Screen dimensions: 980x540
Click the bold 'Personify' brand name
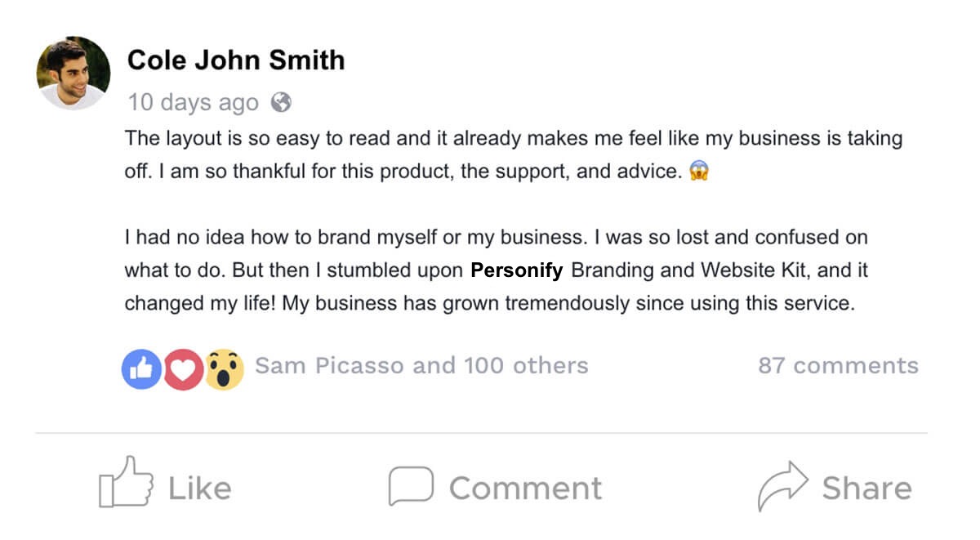click(517, 270)
